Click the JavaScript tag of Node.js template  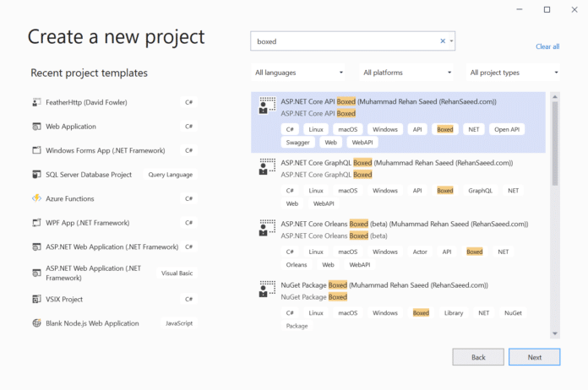[179, 323]
